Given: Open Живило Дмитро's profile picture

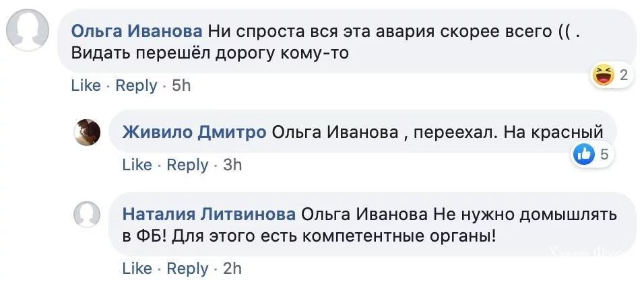Looking at the screenshot, I should (87, 132).
